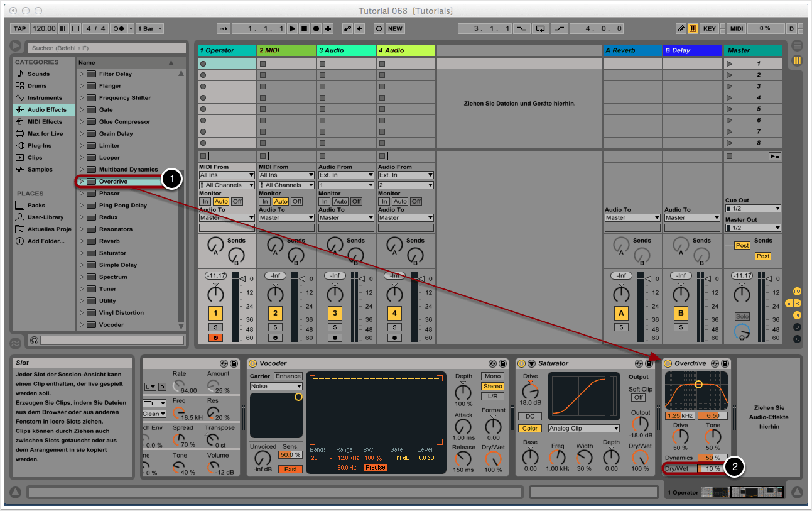Viewport: 812px width, 511px height.
Task: Enable Draw Mode pencil icon
Action: [681, 29]
